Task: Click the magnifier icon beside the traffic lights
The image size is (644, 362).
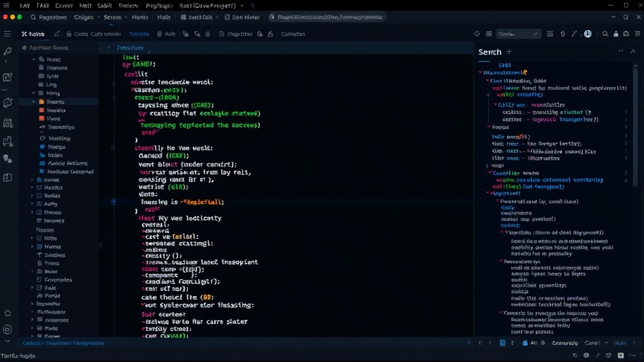Action: 33,17
